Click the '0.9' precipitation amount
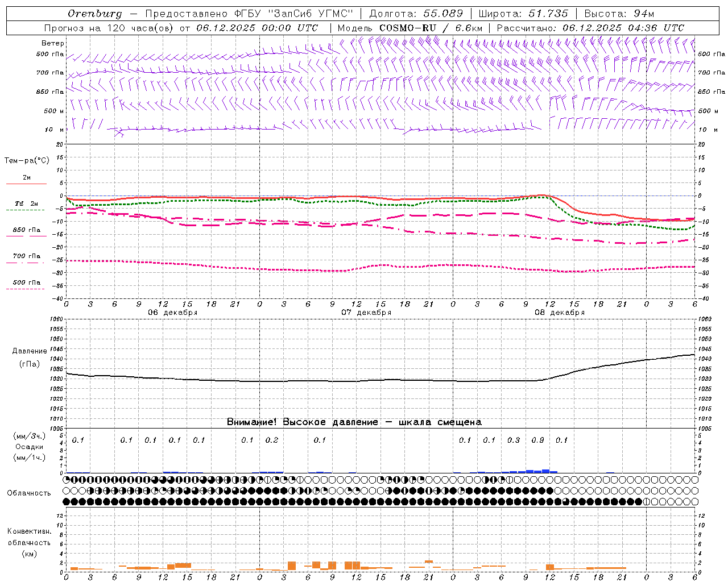The width and height of the screenshot is (728, 582). 537,440
